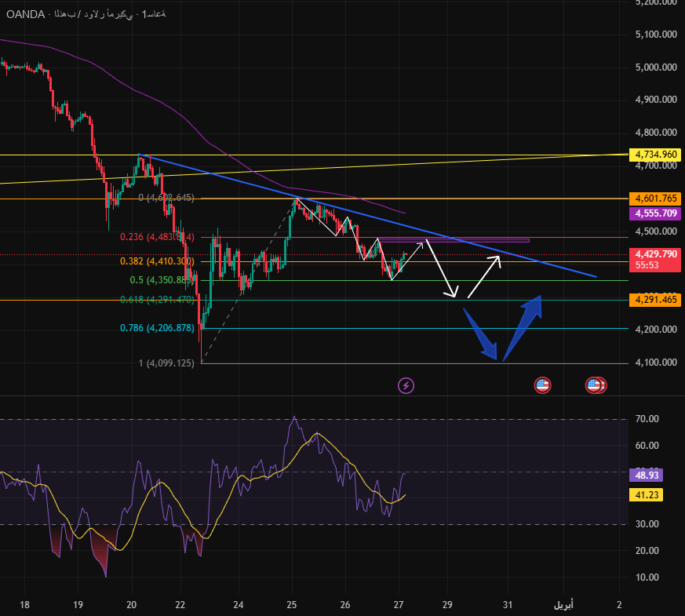Click the 0.618 Fibonacci level label
This screenshot has width=685, height=616.
(157, 299)
